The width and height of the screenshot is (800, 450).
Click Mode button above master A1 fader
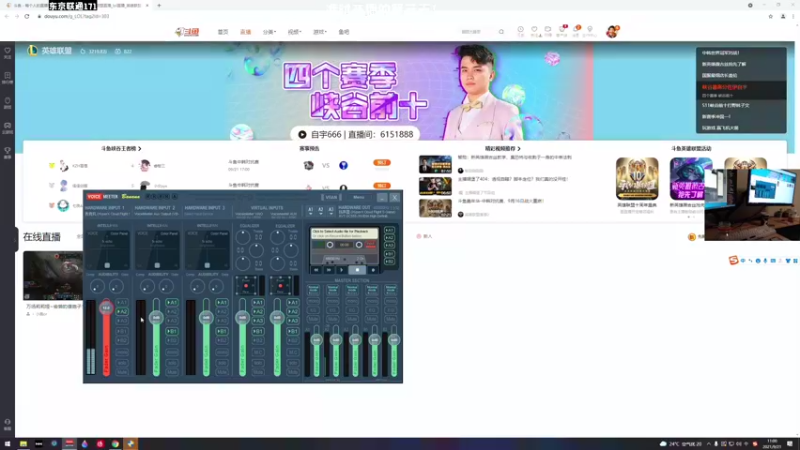tap(313, 289)
